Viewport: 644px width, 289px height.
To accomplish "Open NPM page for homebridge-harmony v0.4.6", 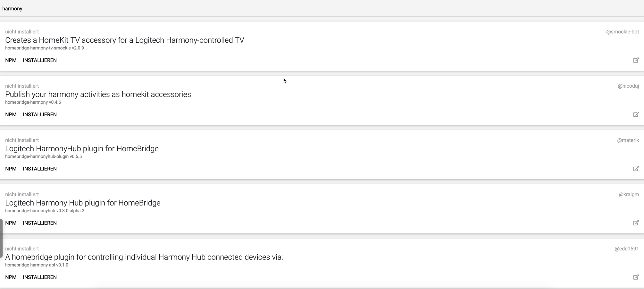I will (x=11, y=115).
